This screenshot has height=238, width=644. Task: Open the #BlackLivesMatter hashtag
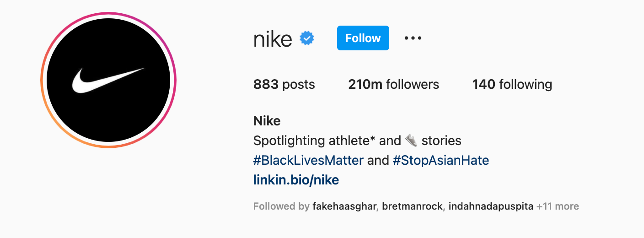[x=308, y=160]
